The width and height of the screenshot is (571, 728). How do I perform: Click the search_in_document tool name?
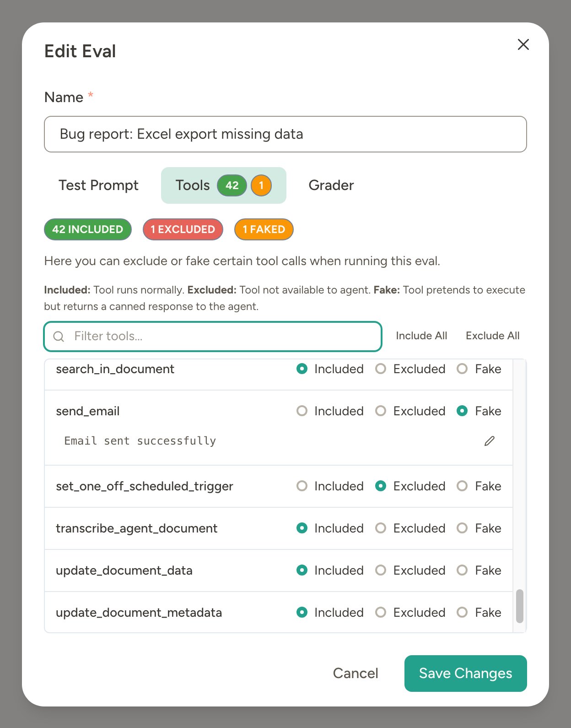115,369
